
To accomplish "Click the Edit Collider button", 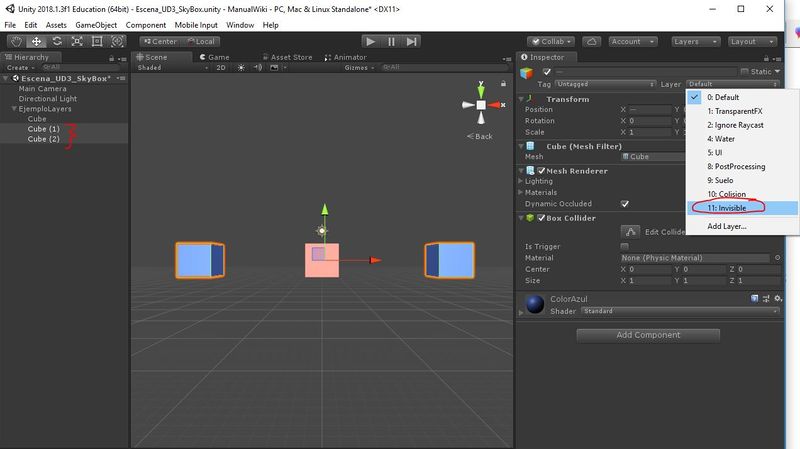I will (631, 232).
